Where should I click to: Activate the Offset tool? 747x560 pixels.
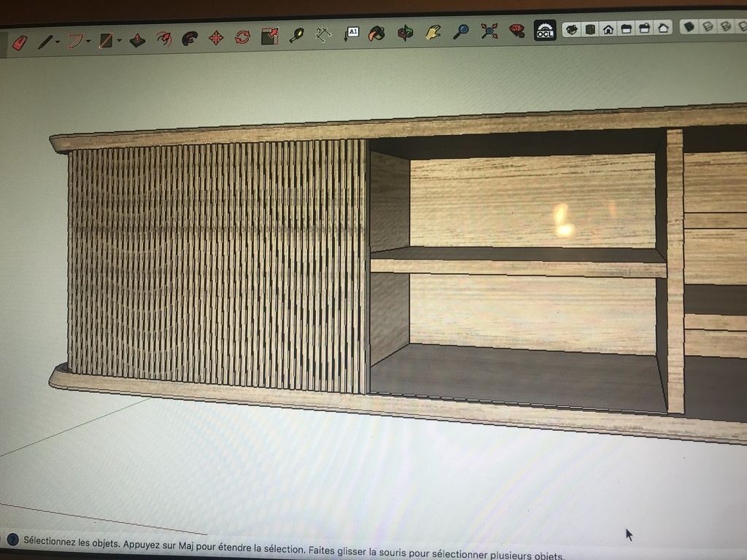tap(164, 39)
